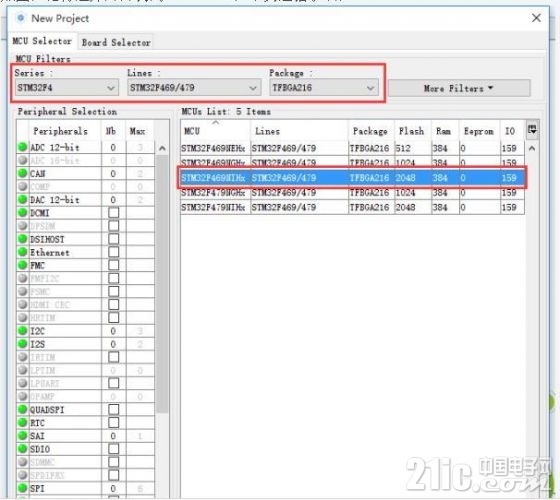The height and width of the screenshot is (500, 560).
Task: Tick the DSIHOST checkbox
Action: (113, 239)
